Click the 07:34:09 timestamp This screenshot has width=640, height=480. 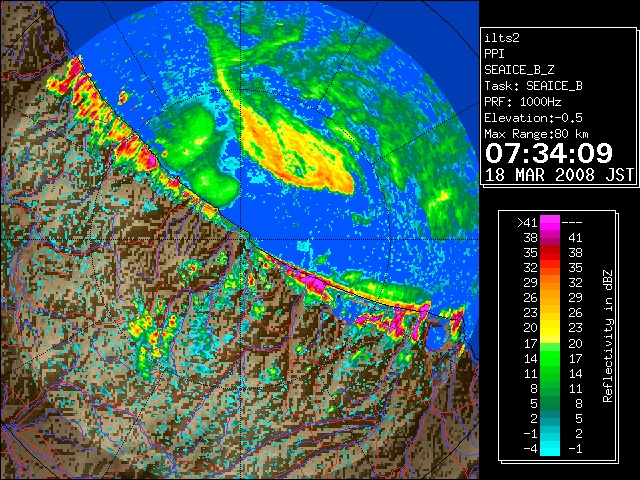(x=549, y=153)
